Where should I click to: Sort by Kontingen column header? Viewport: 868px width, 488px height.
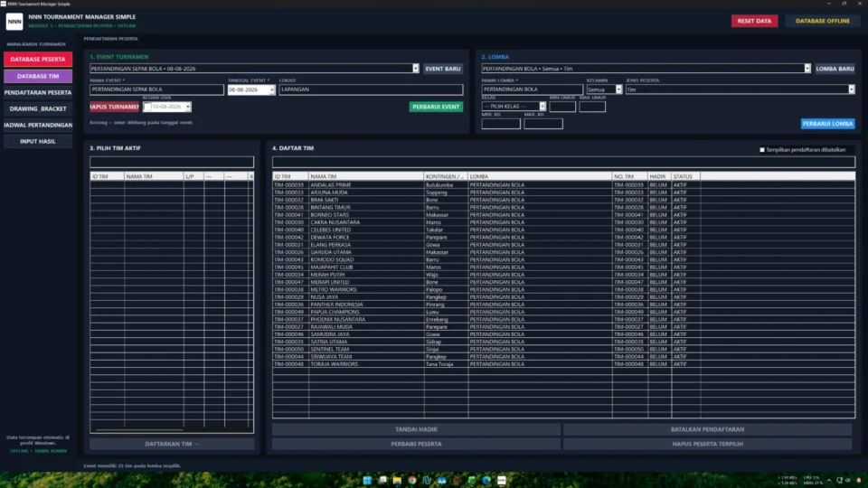446,176
